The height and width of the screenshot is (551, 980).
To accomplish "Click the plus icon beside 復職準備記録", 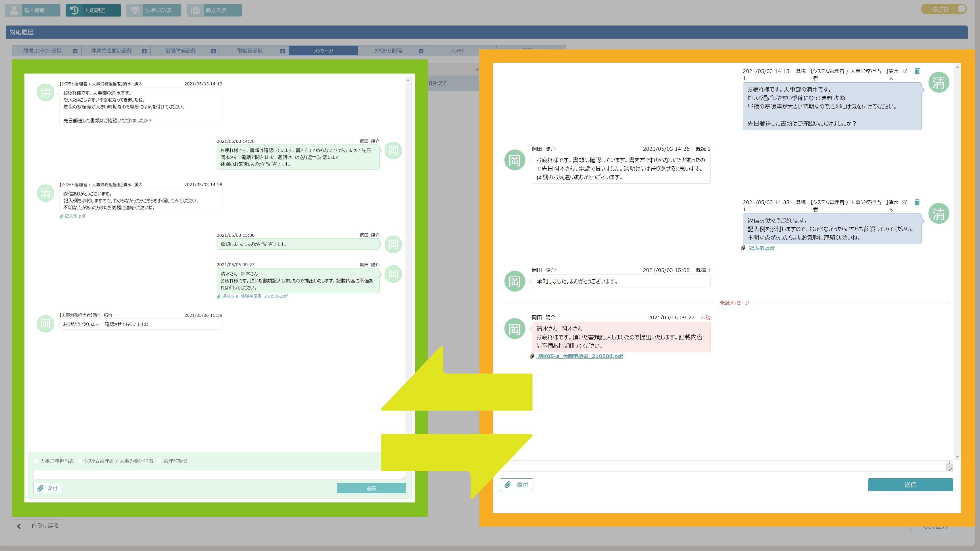I will tap(213, 51).
